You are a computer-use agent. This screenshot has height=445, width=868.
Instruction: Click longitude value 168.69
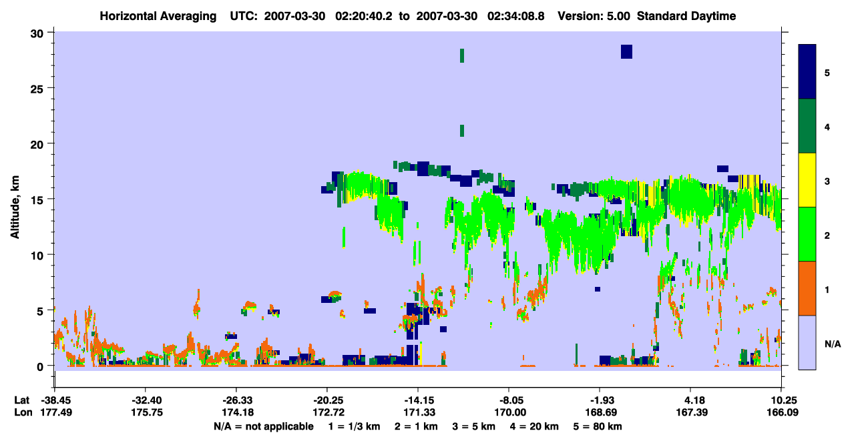coord(600,413)
